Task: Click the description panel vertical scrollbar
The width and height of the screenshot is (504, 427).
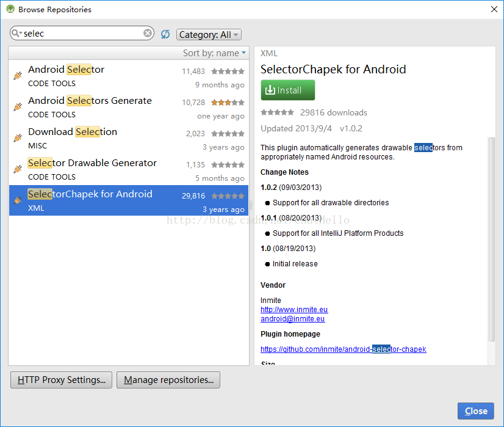Action: (x=491, y=239)
